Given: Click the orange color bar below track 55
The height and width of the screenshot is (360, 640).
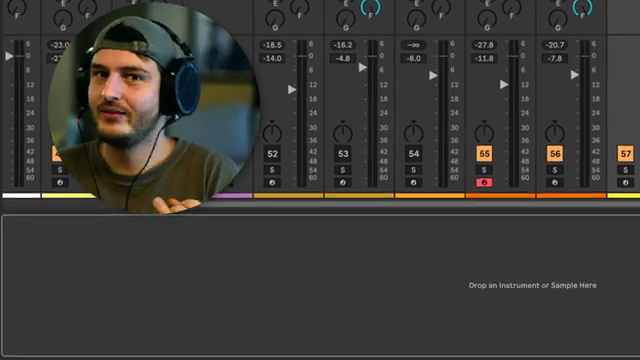Looking at the screenshot, I should (500, 196).
